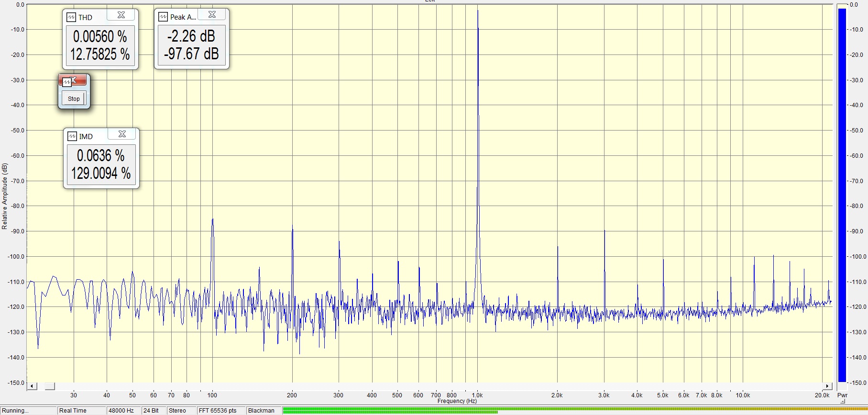Click the blue Pwr level bar

[842, 195]
